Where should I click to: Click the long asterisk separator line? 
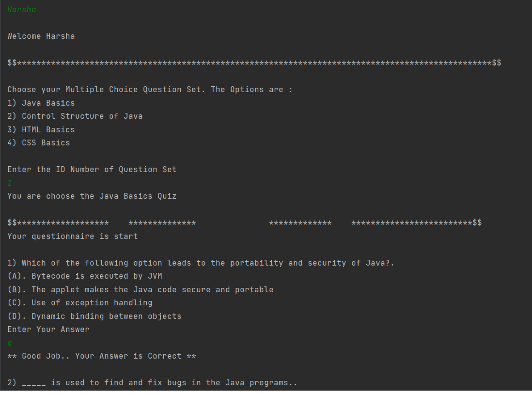(x=254, y=63)
